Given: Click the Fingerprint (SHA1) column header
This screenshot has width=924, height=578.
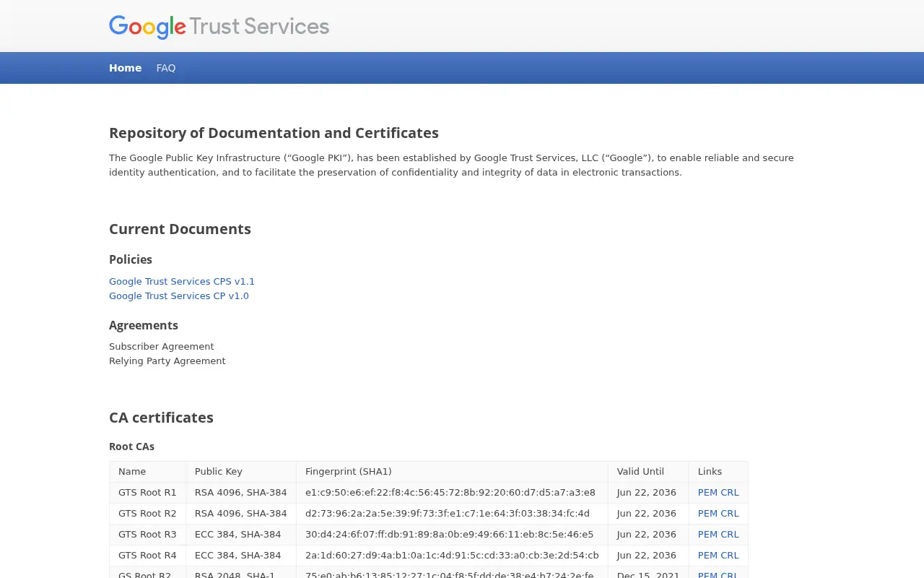Looking at the screenshot, I should pos(452,472).
